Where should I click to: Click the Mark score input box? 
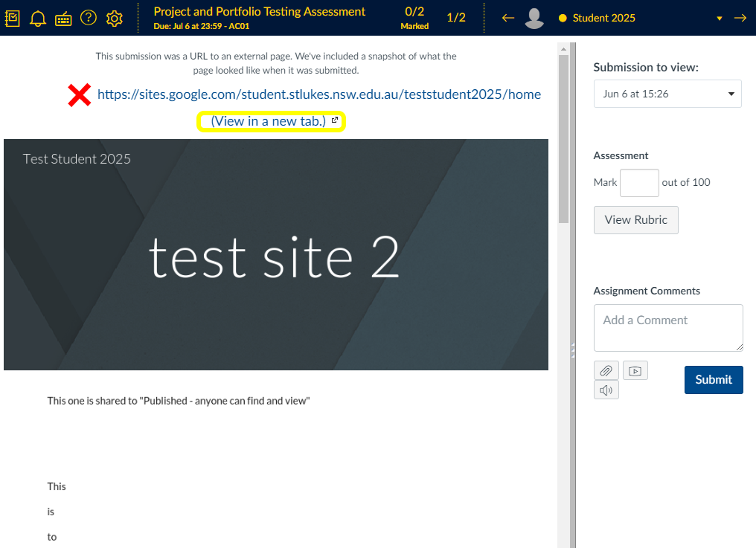[x=639, y=182]
